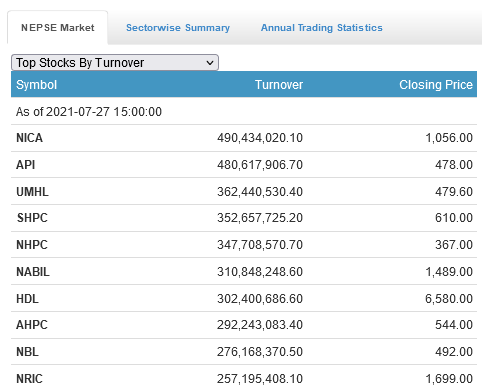Open the SHPC stock symbol
The height and width of the screenshot is (389, 493).
[32, 218]
